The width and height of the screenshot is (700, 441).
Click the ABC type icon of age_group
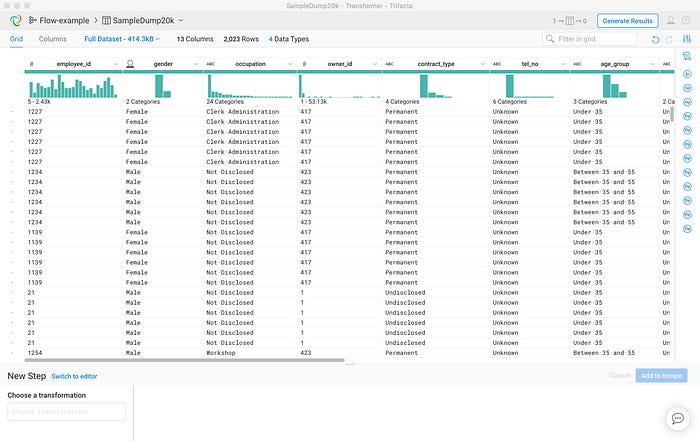pos(578,64)
